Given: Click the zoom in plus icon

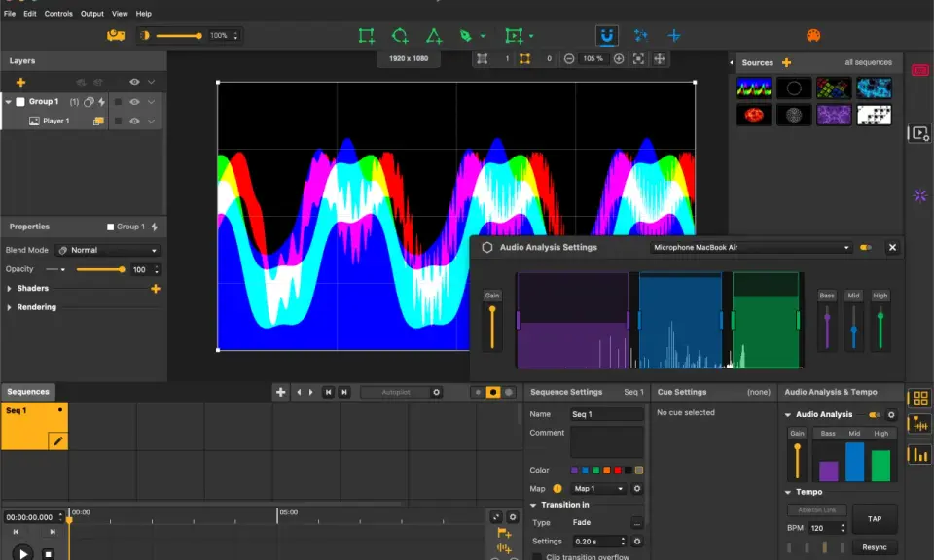Looking at the screenshot, I should 619,59.
